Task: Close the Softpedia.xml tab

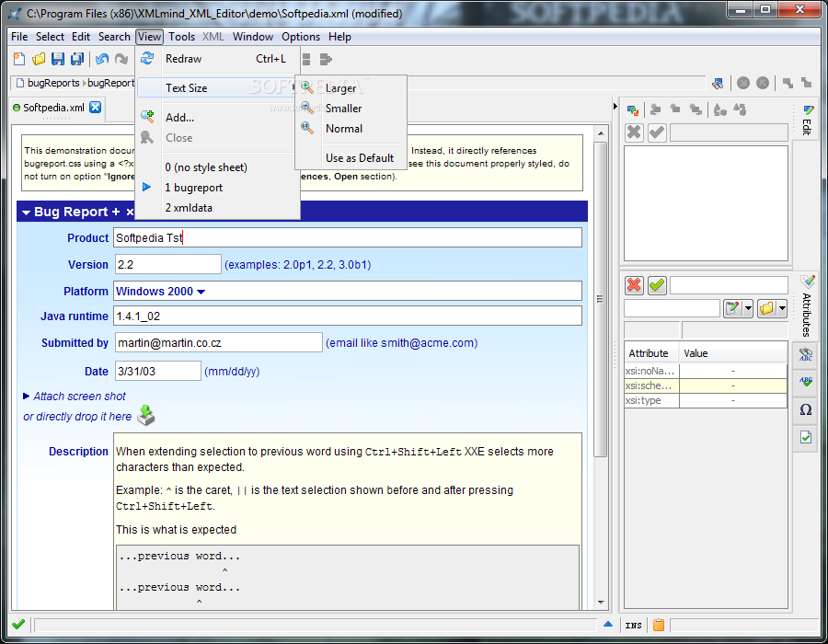Action: (x=95, y=107)
